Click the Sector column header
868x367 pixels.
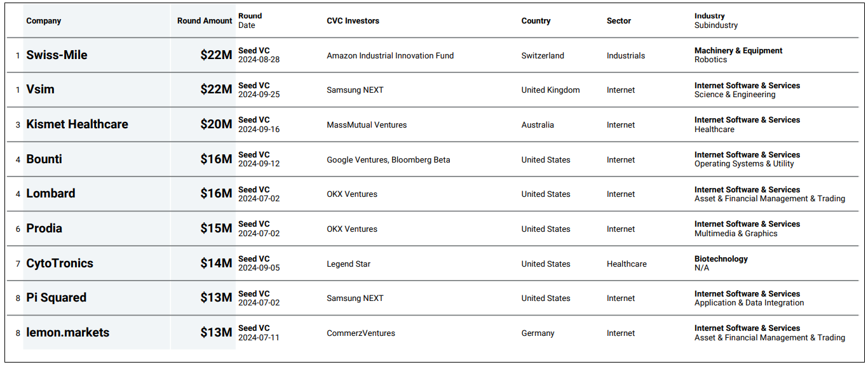point(619,21)
